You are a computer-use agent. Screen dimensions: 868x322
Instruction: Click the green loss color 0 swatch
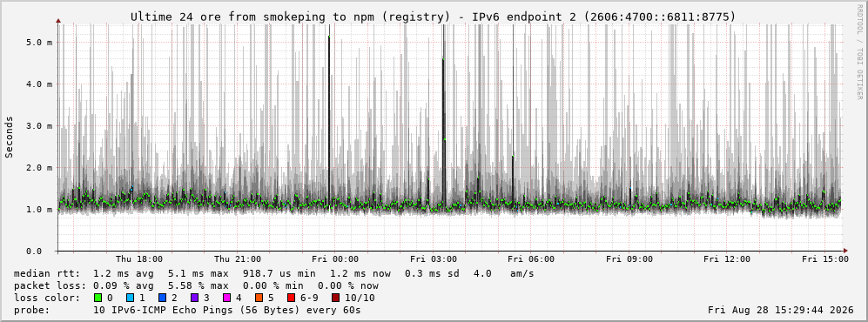pyautogui.click(x=98, y=298)
